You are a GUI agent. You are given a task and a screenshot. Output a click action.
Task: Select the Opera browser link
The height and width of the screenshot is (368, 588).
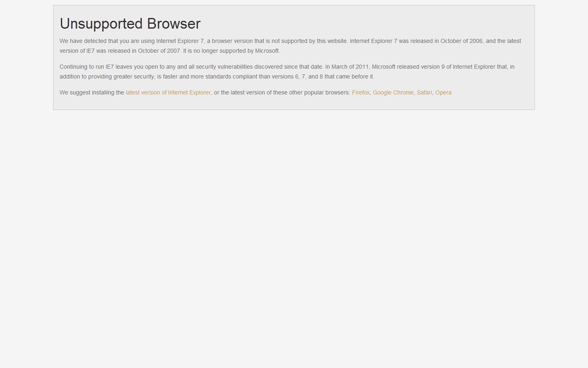[443, 92]
